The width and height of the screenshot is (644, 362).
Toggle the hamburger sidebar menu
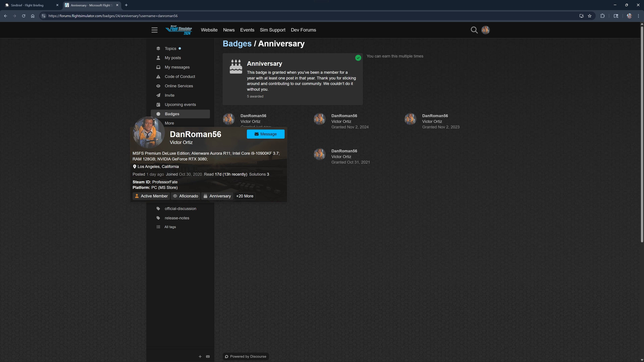coord(154,30)
